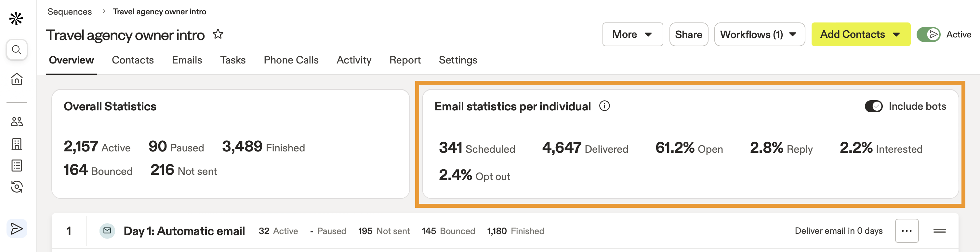Click the info icon beside Email statistics

pyautogui.click(x=604, y=106)
